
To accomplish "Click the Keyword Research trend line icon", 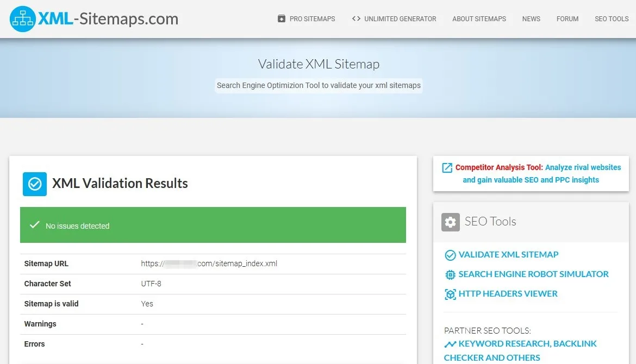I will (450, 344).
